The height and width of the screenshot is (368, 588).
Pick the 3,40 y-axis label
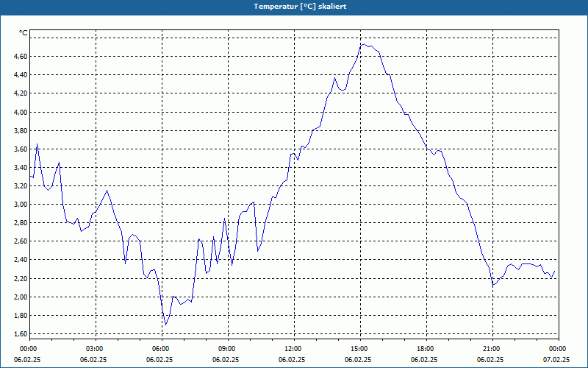click(x=21, y=167)
